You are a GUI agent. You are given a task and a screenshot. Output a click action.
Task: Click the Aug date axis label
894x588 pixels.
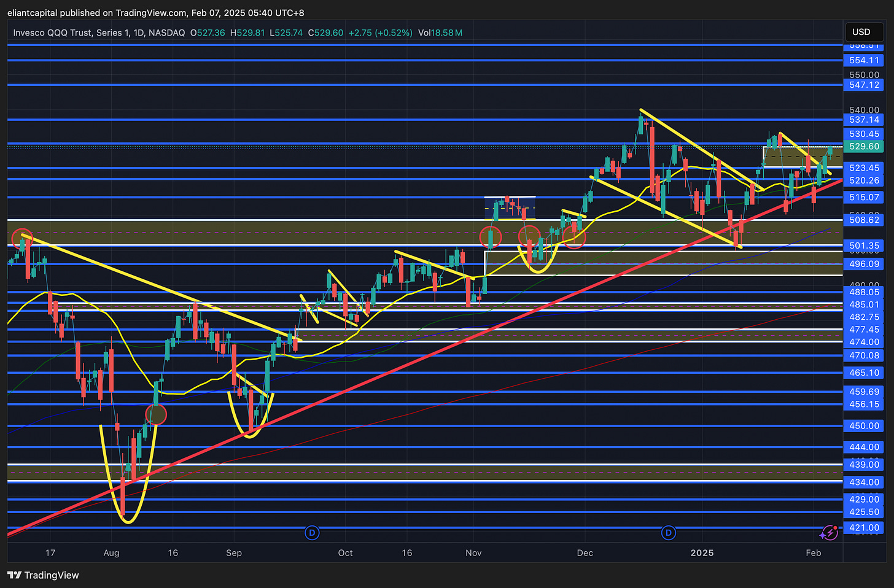(111, 553)
